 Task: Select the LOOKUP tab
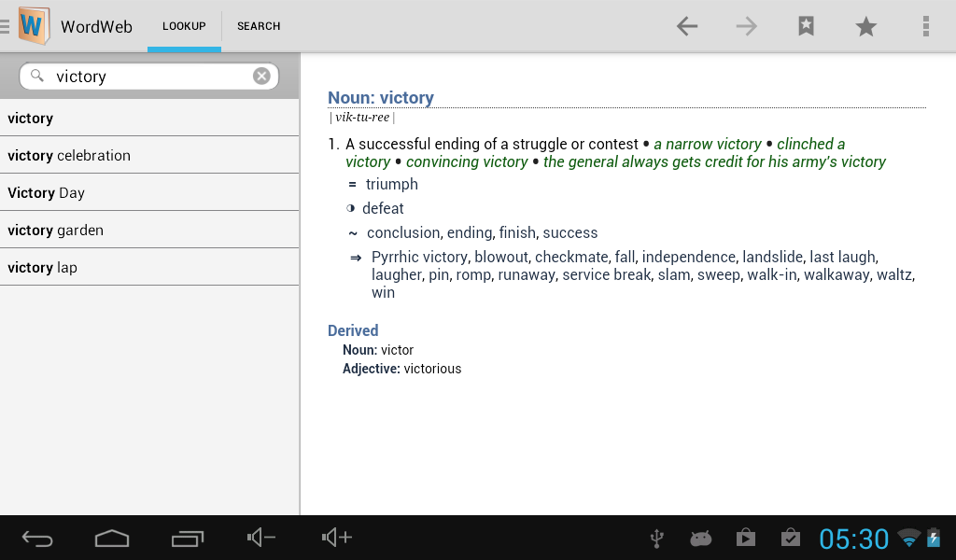tap(184, 26)
